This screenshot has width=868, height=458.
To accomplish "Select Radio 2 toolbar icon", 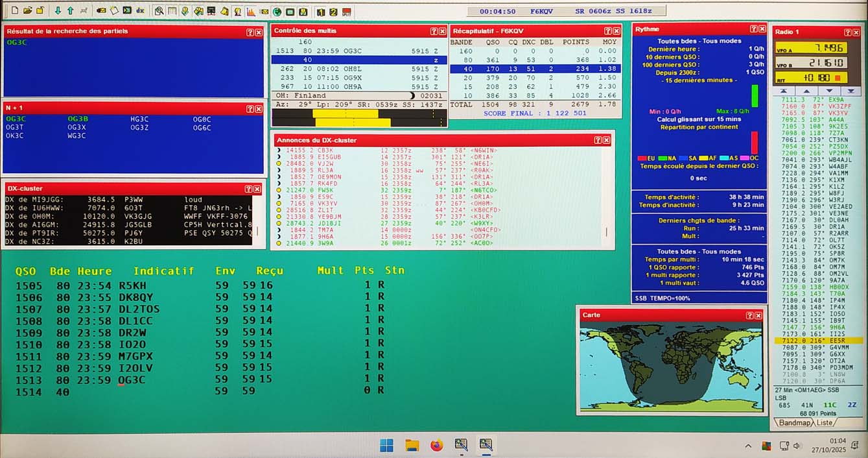I will (x=333, y=12).
